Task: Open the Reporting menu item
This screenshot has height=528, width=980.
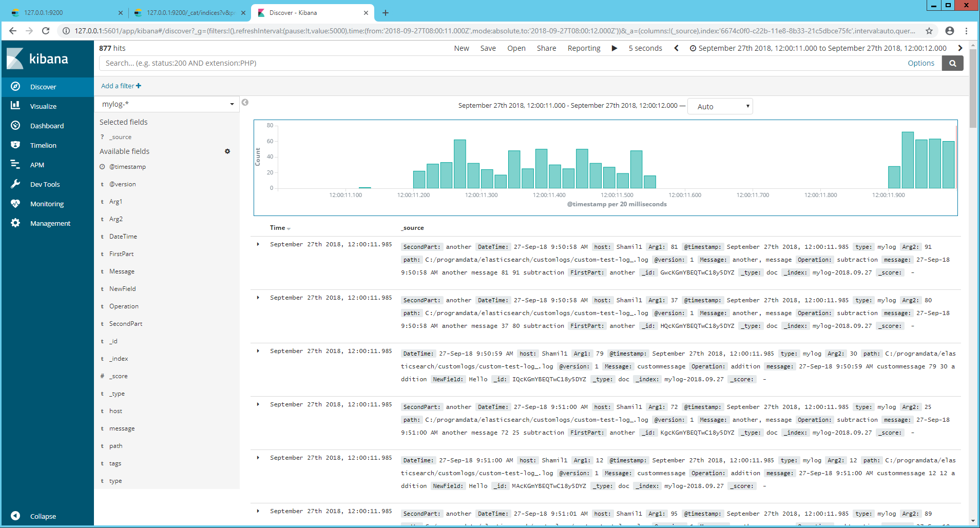Action: [x=584, y=48]
